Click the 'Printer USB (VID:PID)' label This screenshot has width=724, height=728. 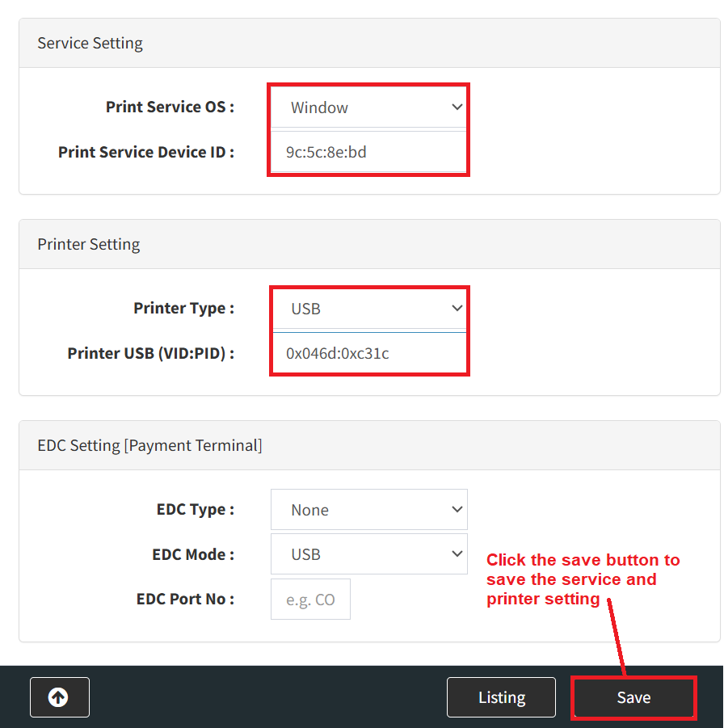click(x=150, y=353)
